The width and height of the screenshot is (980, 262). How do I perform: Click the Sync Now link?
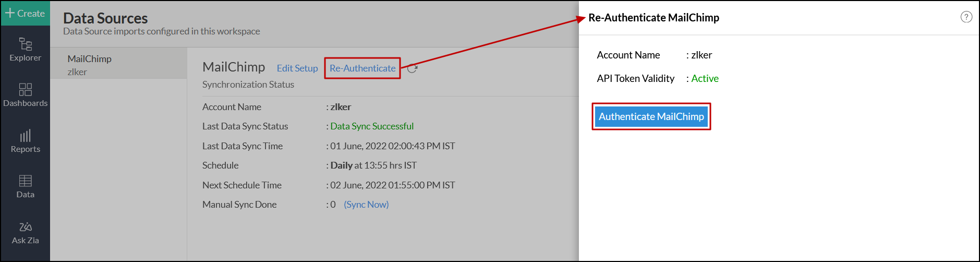[366, 205]
